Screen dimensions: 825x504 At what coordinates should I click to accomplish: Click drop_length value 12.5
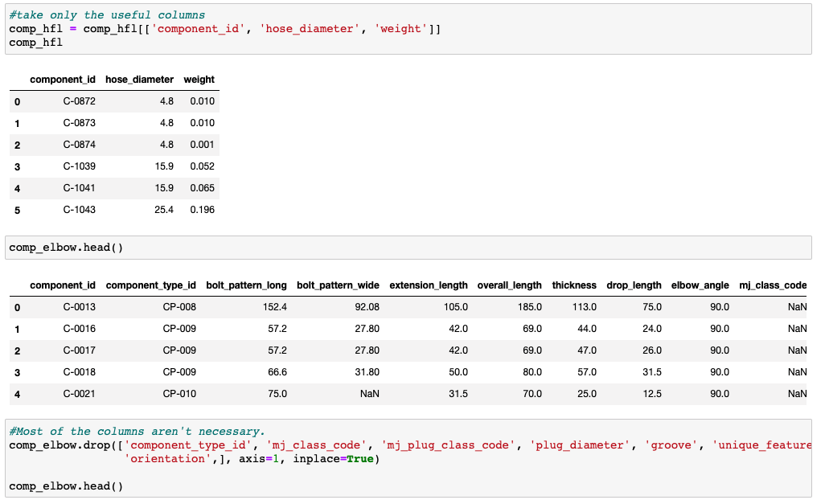pyautogui.click(x=652, y=394)
